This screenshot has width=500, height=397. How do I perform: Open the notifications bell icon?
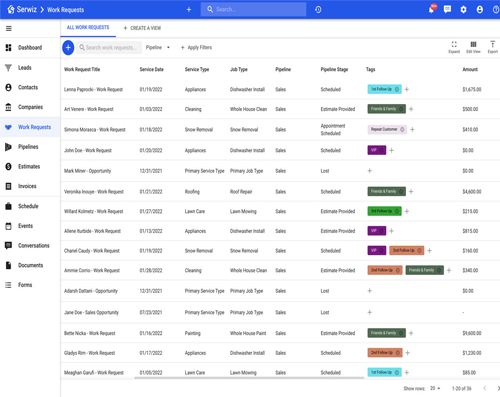(431, 9)
